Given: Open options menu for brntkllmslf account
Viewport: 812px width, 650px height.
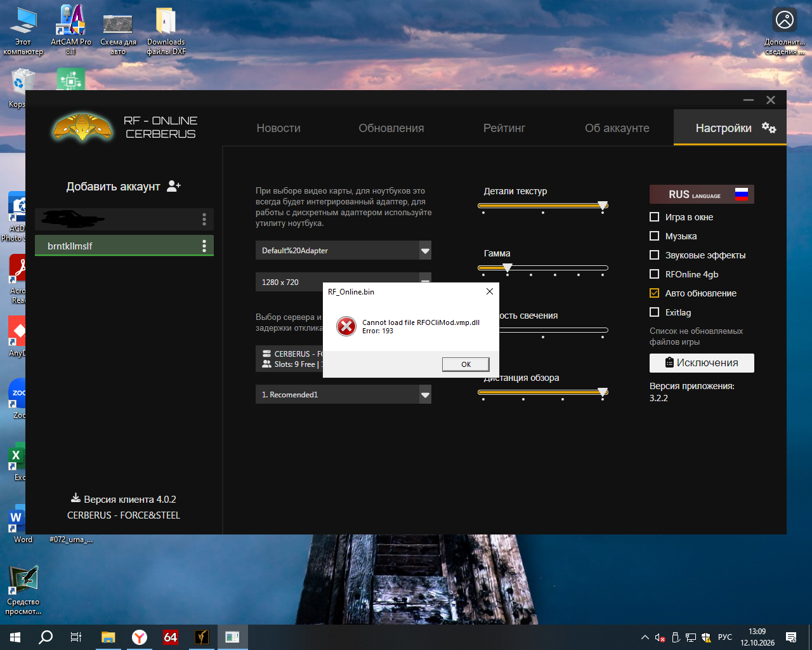Looking at the screenshot, I should click(x=204, y=246).
